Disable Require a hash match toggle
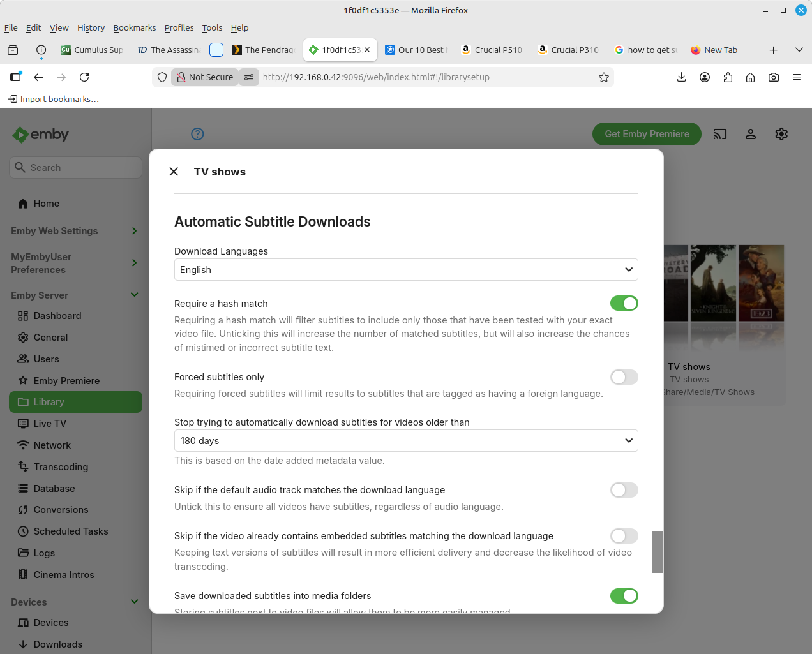The width and height of the screenshot is (812, 654). pos(624,304)
